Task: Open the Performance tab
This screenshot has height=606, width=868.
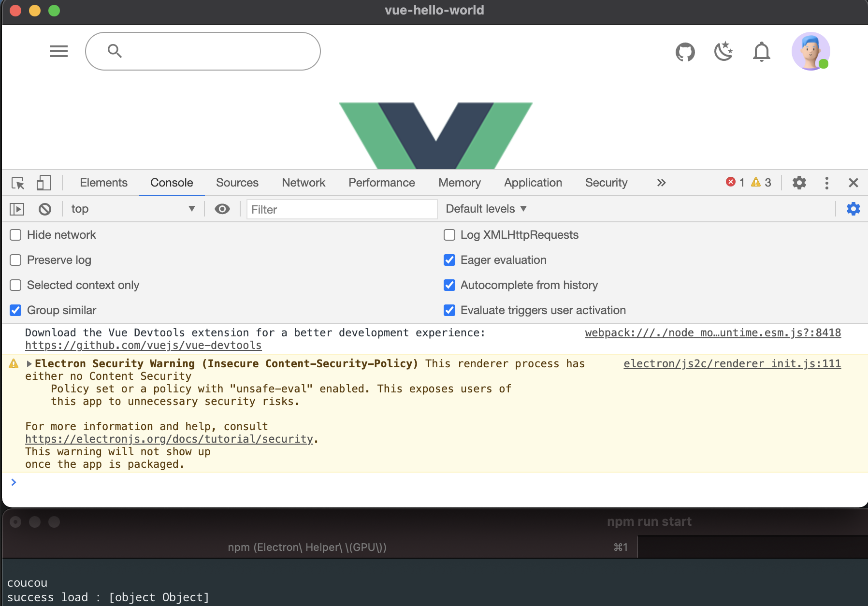Action: [x=382, y=183]
